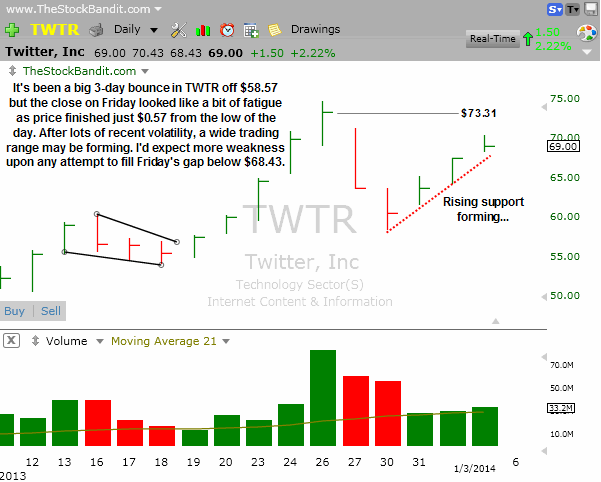Click the price pane move arrows icon

pyautogui.click(x=13, y=71)
